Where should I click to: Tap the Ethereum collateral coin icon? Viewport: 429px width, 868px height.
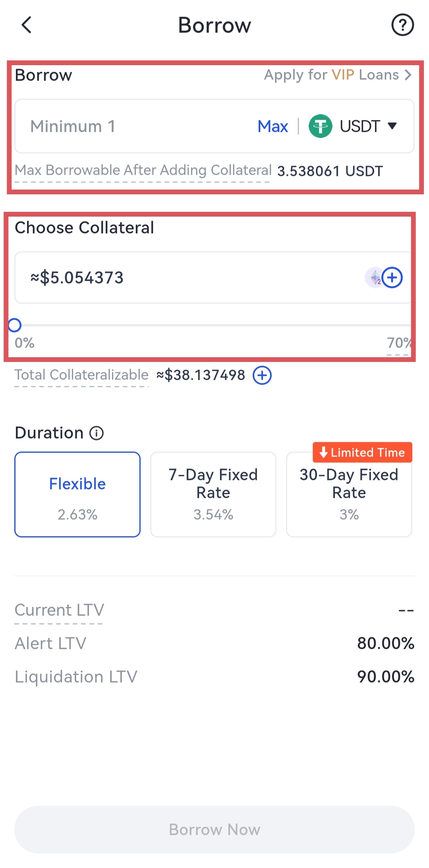point(375,277)
